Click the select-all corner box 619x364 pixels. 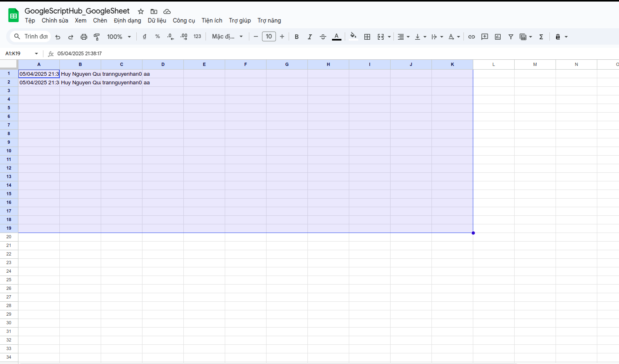tap(9, 64)
